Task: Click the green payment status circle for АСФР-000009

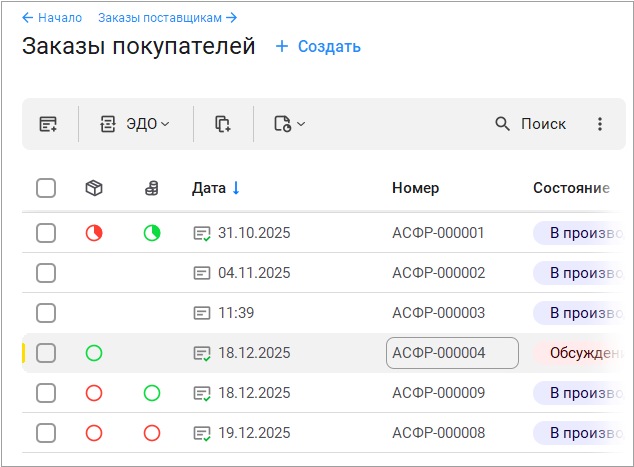Action: (152, 393)
